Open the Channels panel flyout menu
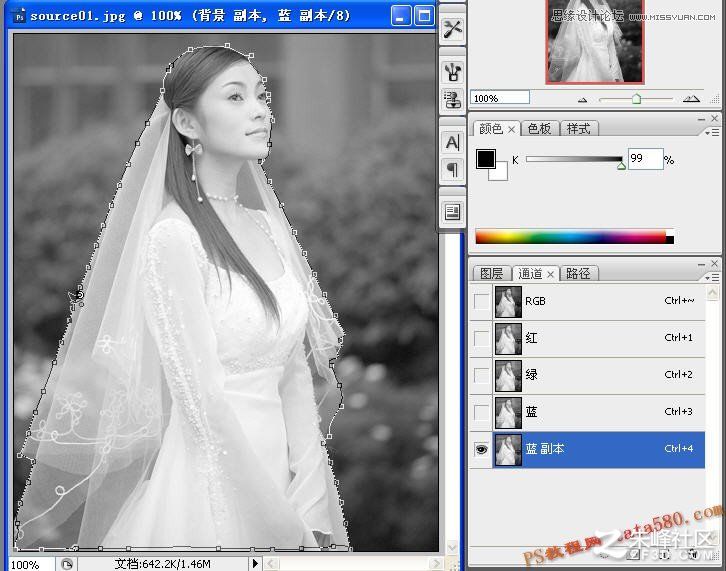The width and height of the screenshot is (726, 571). coord(713,277)
